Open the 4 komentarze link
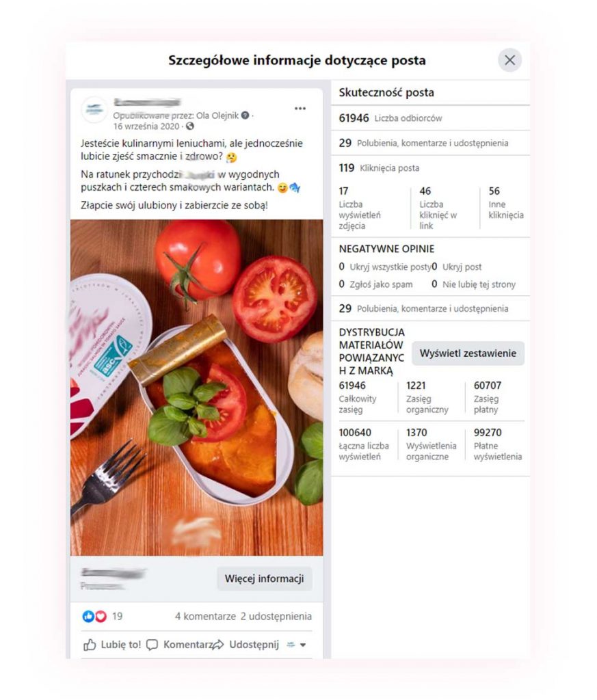 click(x=205, y=617)
